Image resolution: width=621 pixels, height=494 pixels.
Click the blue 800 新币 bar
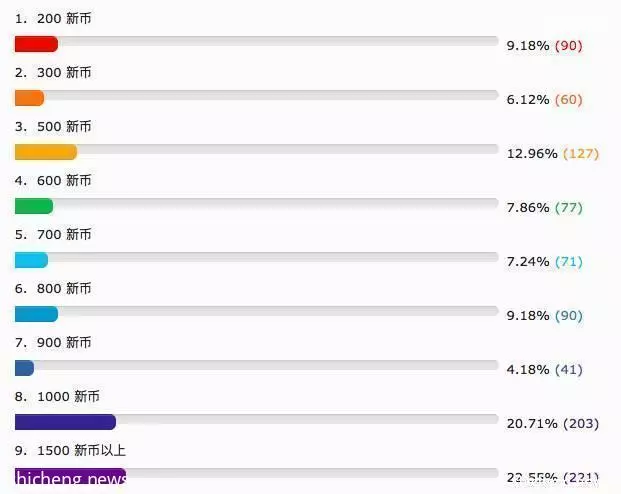(36, 314)
